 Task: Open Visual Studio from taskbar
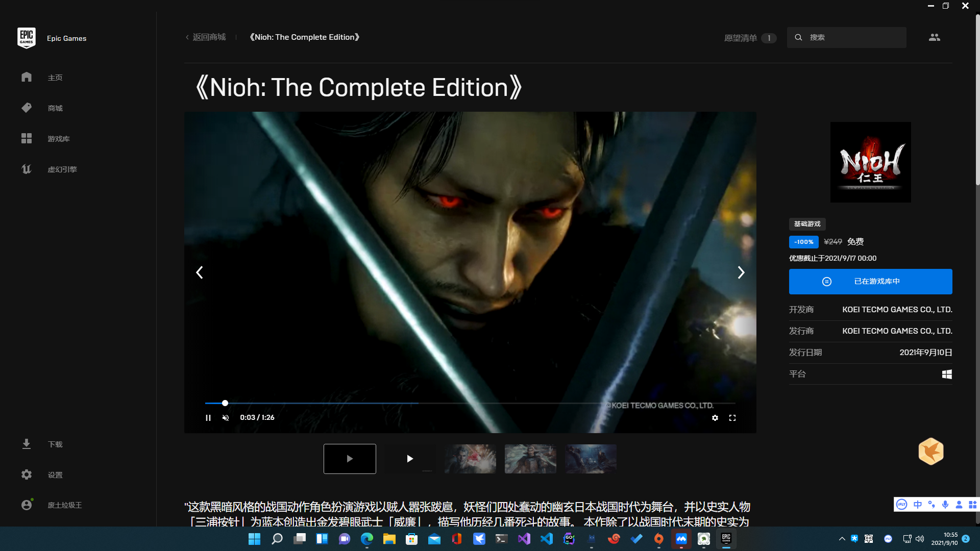524,539
